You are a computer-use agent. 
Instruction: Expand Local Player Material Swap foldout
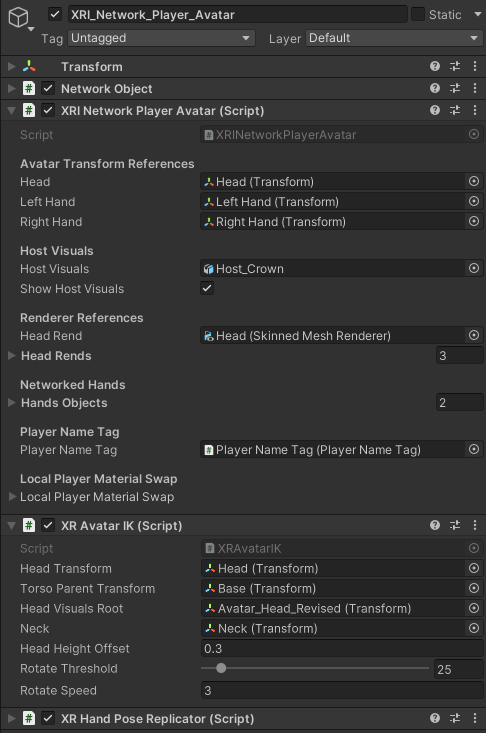[13, 496]
